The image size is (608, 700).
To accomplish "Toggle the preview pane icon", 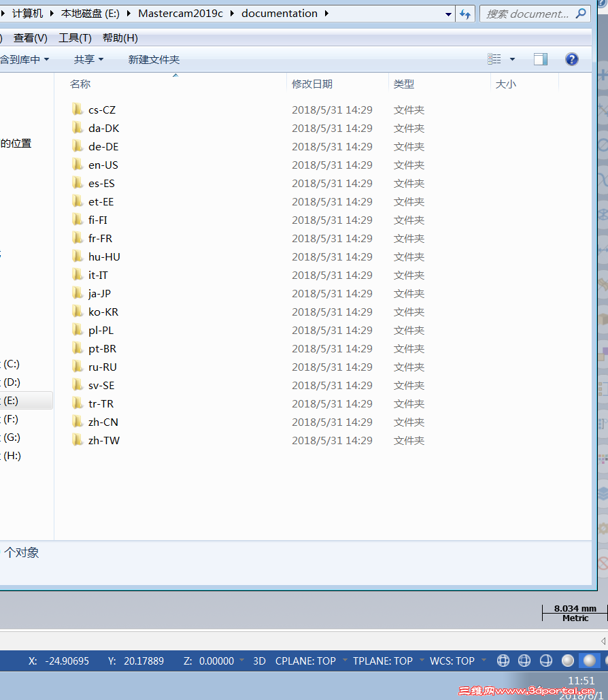I will click(x=541, y=59).
